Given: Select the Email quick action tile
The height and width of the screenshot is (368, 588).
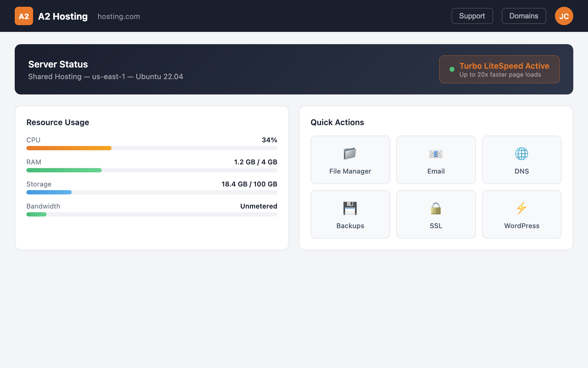Looking at the screenshot, I should (x=436, y=159).
